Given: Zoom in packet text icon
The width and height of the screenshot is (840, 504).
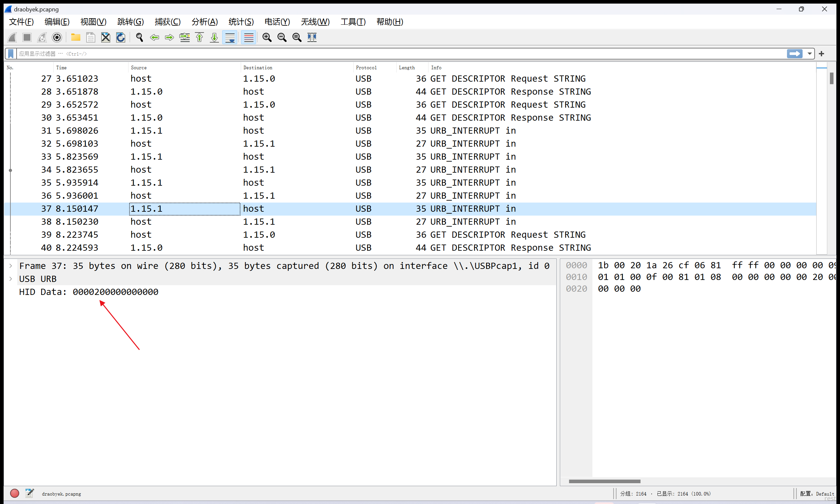Looking at the screenshot, I should [267, 37].
